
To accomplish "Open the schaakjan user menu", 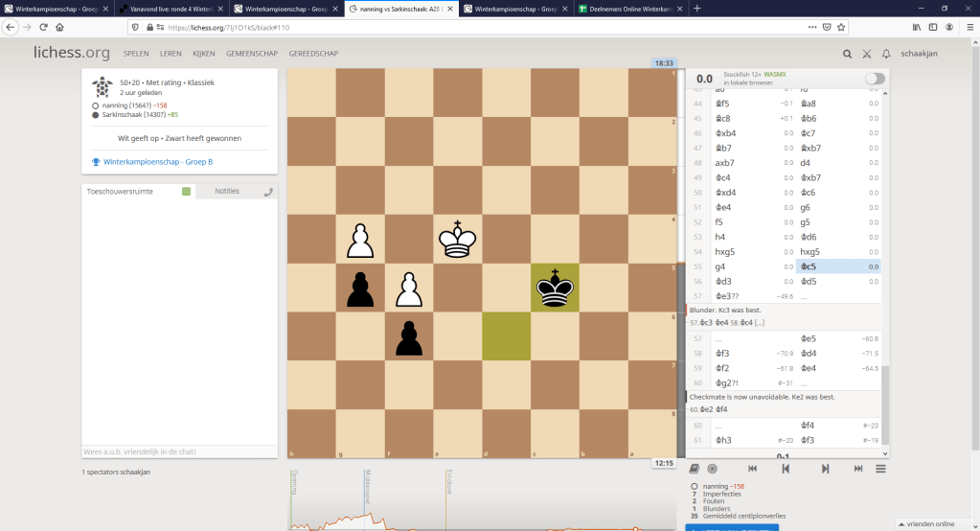I will tap(919, 54).
